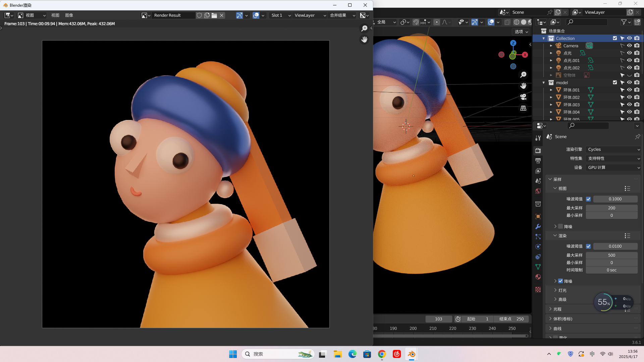Pin the Scene properties with pin icon
The width and height of the screenshot is (644, 362).
[637, 136]
